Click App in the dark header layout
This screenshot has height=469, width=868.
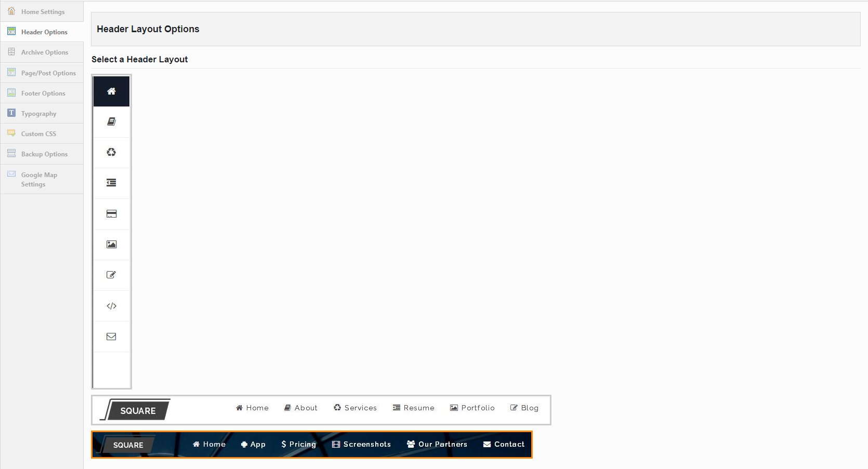click(253, 444)
